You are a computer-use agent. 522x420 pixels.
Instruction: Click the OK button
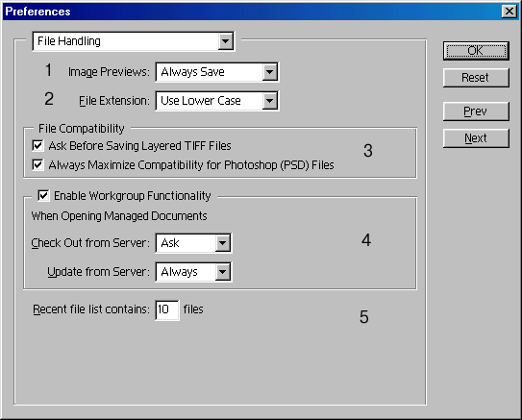point(476,51)
